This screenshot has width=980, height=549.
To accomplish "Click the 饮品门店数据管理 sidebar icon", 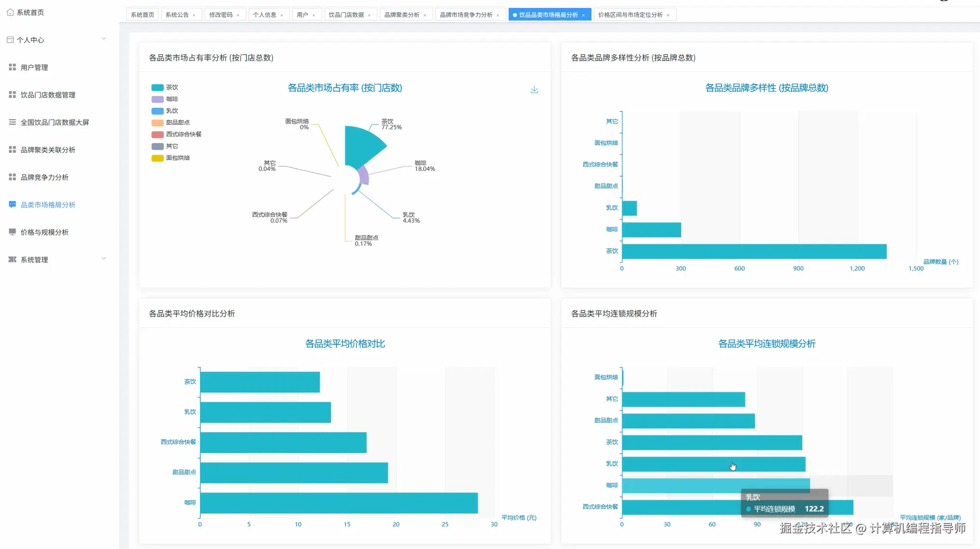I will point(12,95).
